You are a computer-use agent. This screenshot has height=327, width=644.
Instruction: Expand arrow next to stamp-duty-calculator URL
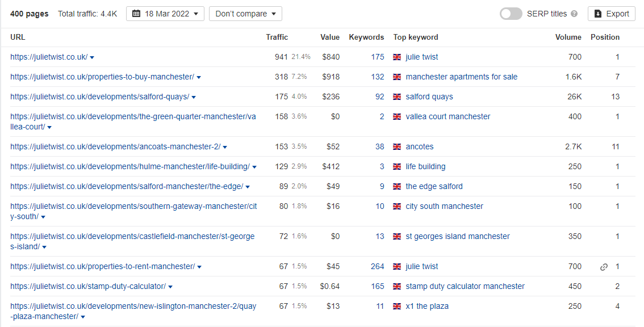(x=170, y=287)
